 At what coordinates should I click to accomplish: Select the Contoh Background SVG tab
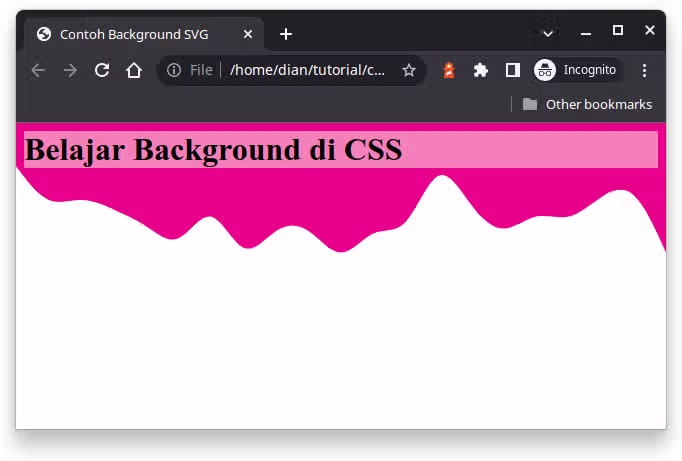click(x=144, y=34)
